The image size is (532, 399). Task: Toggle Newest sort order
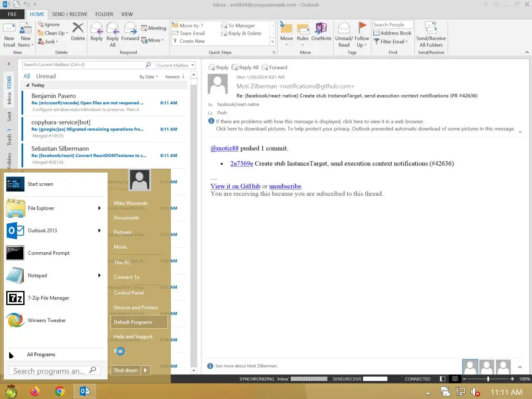[x=175, y=77]
